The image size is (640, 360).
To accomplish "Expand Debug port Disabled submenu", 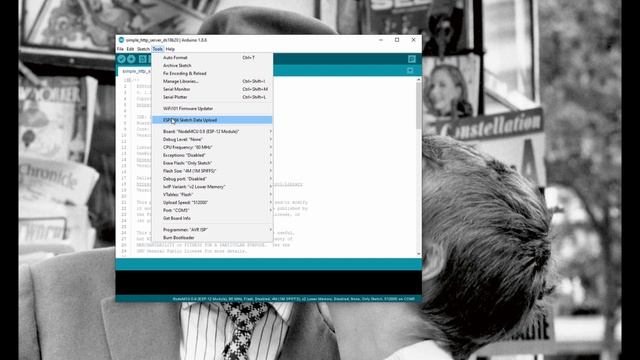I will tap(212, 179).
